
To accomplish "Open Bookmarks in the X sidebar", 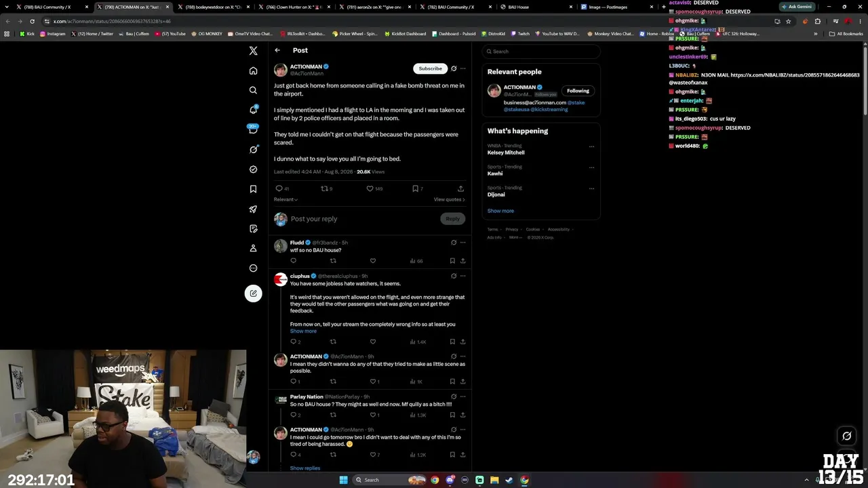I will click(x=253, y=189).
